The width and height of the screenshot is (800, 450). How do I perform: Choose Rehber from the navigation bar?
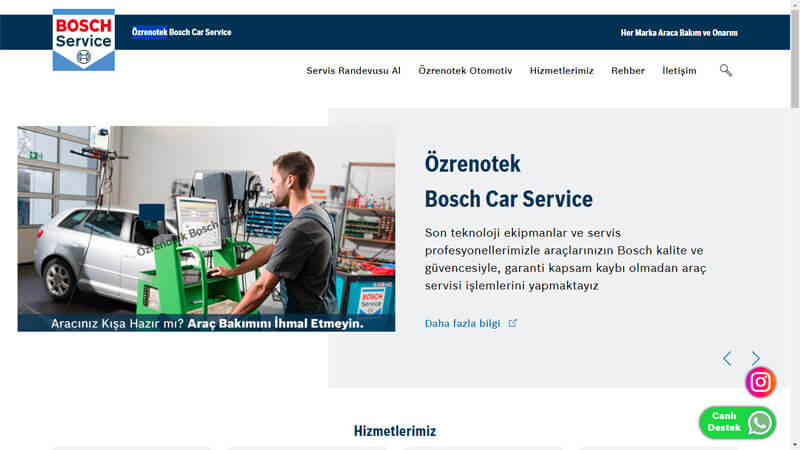click(x=628, y=71)
